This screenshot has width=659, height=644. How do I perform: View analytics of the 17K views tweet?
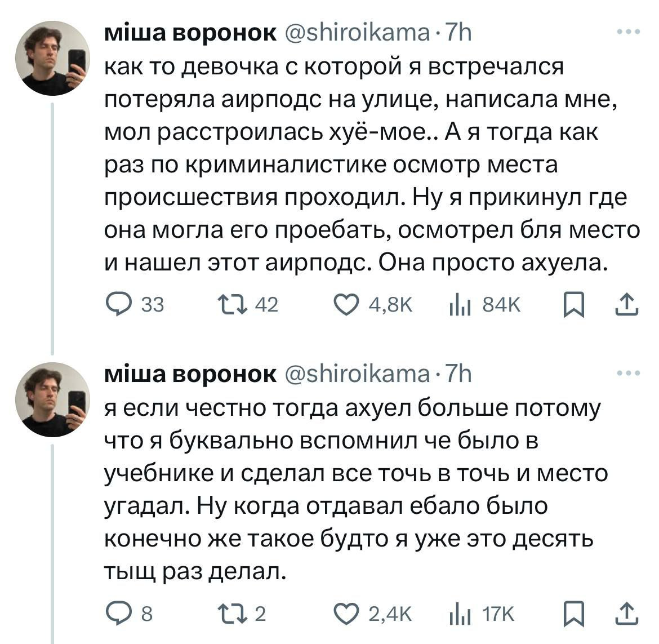[460, 613]
